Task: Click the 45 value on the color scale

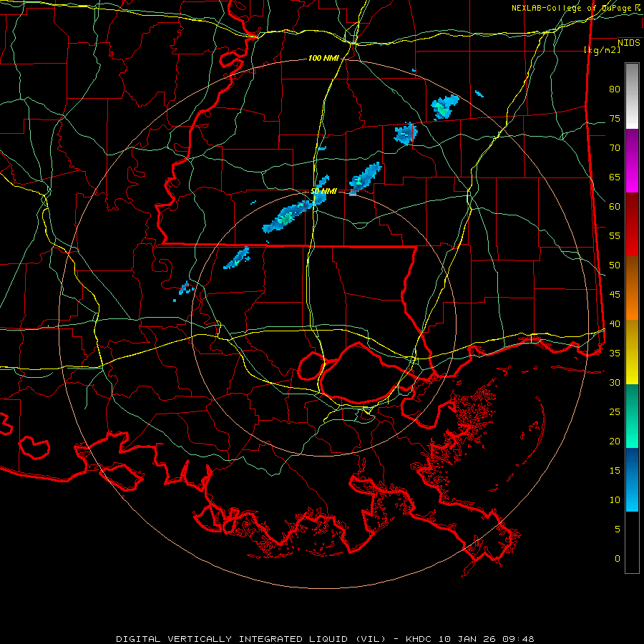Action: click(x=615, y=295)
